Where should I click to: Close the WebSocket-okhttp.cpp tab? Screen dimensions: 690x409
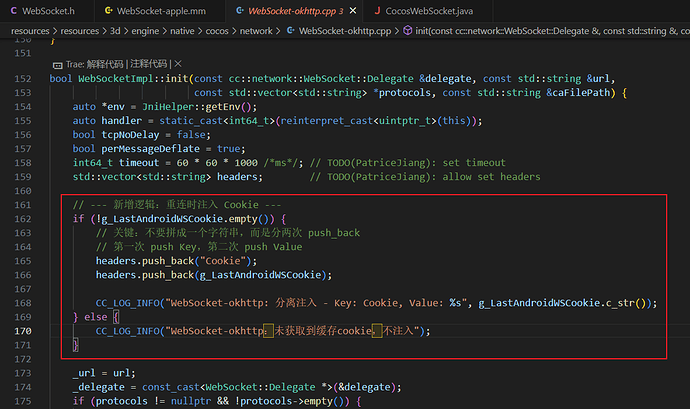tap(353, 11)
